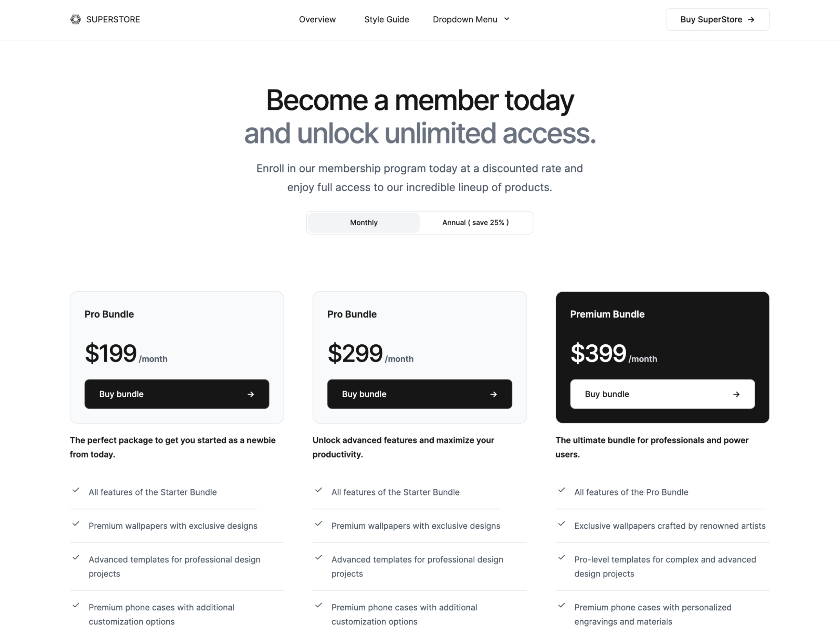Switch billing to Monthly
Image resolution: width=840 pixels, height=641 pixels.
click(364, 223)
